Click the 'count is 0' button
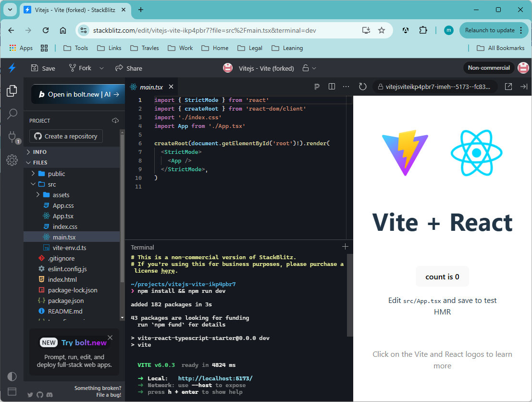This screenshot has width=532, height=402. (x=442, y=276)
